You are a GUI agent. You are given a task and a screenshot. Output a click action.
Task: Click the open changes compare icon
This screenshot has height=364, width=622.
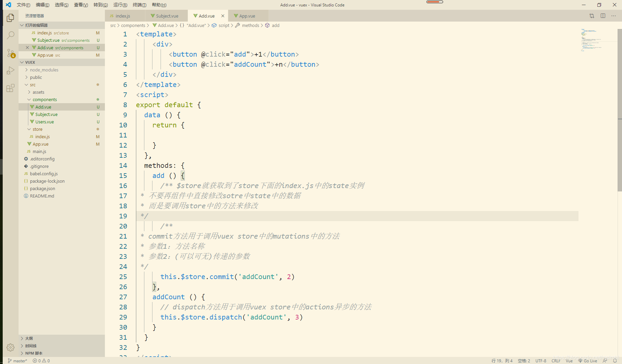click(592, 16)
